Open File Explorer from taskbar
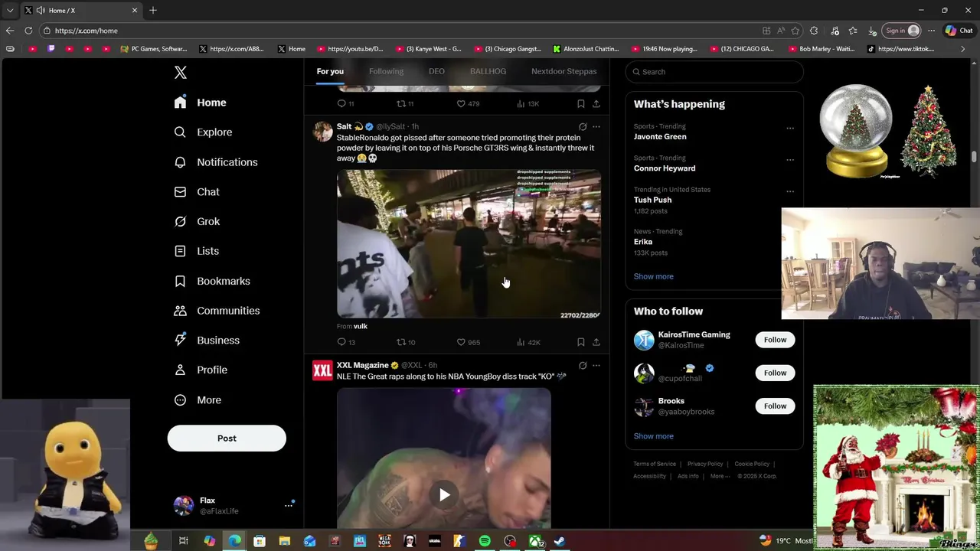The height and width of the screenshot is (551, 980). (x=284, y=541)
